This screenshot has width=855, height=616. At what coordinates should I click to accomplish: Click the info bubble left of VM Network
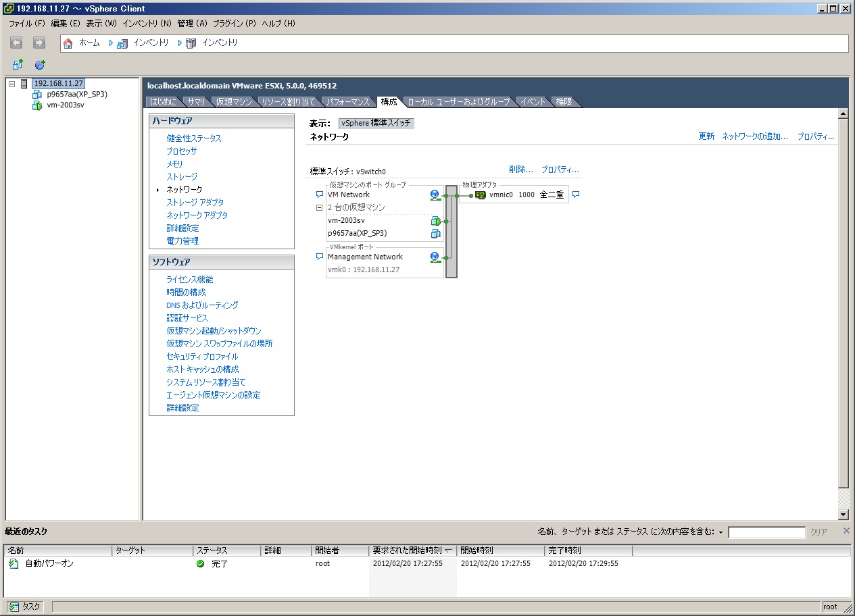(x=320, y=195)
